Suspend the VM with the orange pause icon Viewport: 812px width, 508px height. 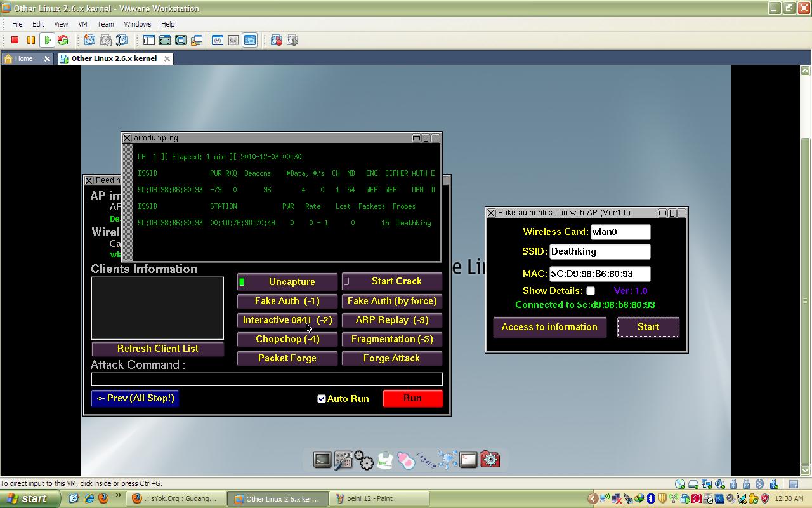(x=31, y=40)
